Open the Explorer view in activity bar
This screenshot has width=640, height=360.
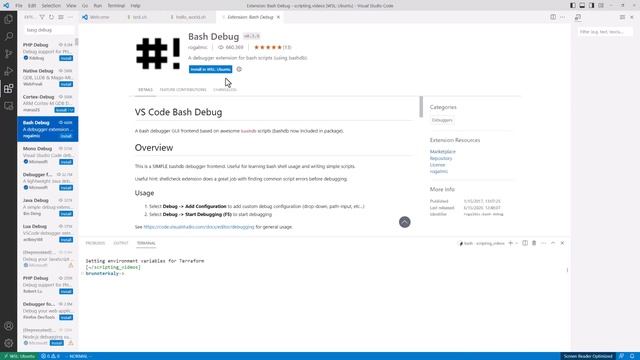click(9, 19)
